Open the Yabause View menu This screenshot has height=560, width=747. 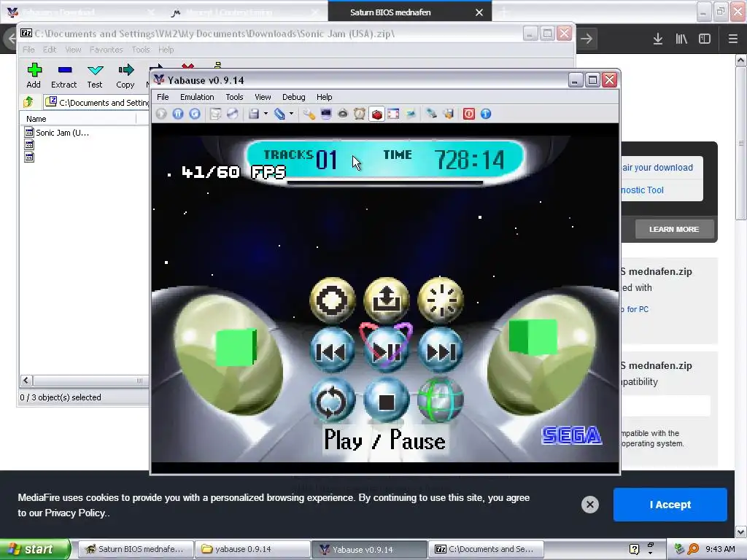point(263,97)
